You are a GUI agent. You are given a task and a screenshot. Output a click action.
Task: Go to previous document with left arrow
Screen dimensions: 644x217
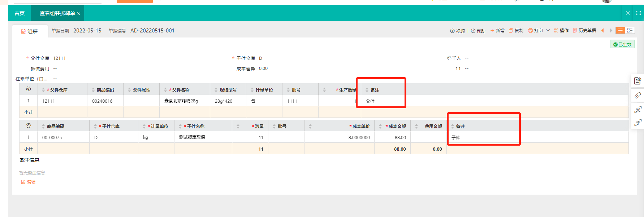(x=602, y=31)
